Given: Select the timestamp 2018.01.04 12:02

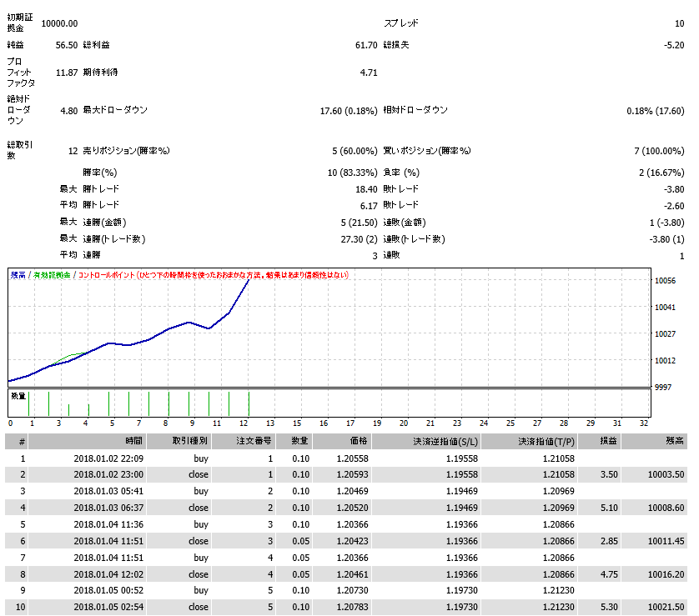Looking at the screenshot, I should click(x=108, y=574).
